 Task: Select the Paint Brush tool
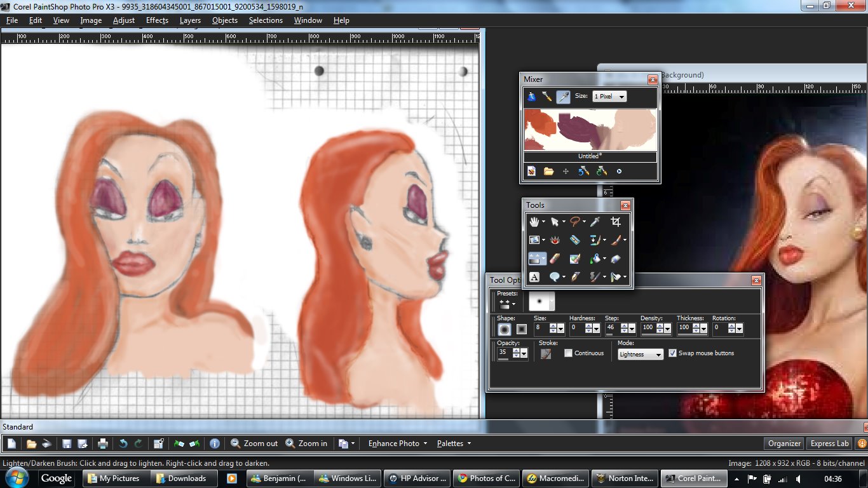[x=616, y=240]
